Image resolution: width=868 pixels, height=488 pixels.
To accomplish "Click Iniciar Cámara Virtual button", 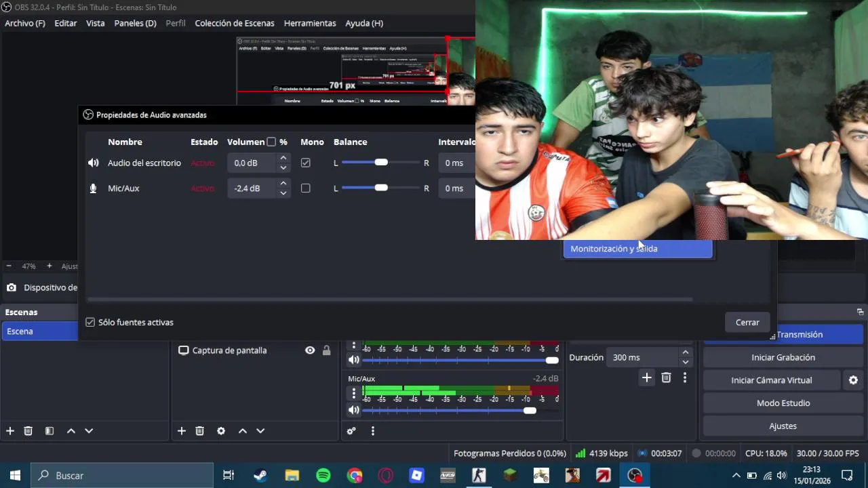I will (x=772, y=380).
